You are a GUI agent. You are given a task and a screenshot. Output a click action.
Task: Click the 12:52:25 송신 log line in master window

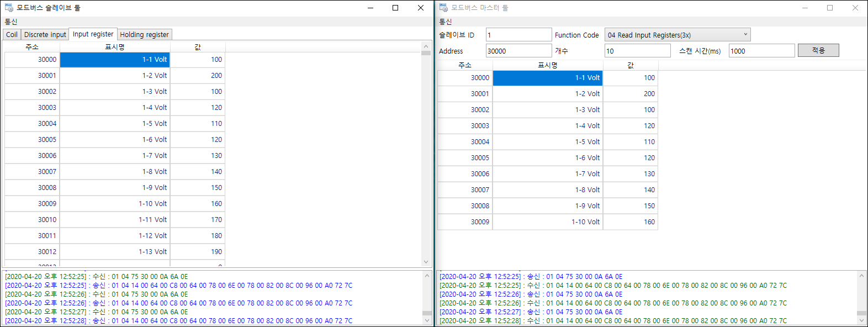[531, 277]
